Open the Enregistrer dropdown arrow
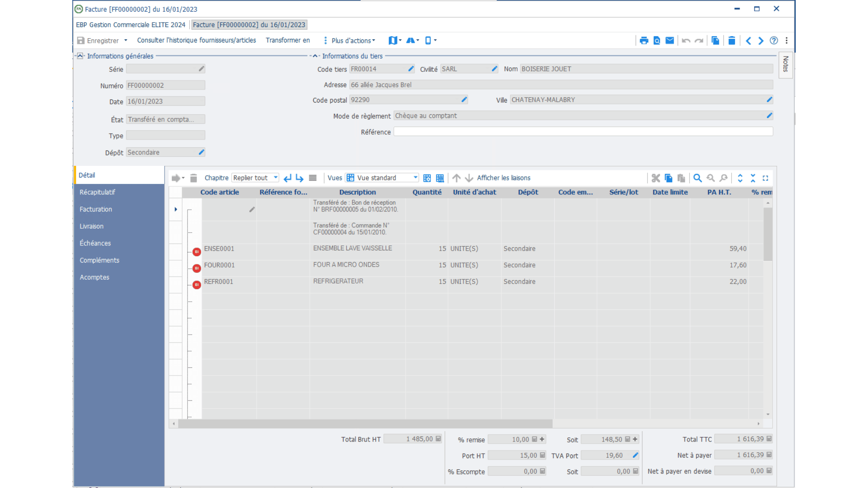This screenshot has height=488, width=868. click(125, 40)
